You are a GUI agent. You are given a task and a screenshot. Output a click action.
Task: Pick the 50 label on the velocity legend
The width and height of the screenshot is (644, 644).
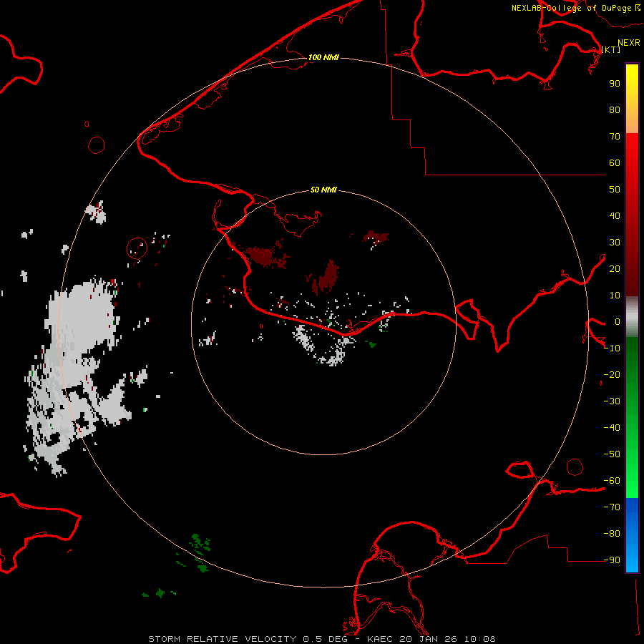click(x=615, y=190)
